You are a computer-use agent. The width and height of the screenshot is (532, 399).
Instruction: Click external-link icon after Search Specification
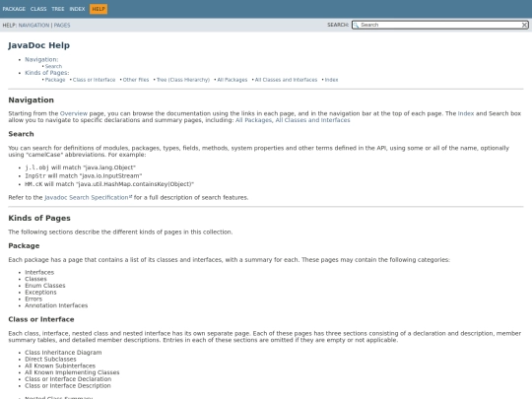(x=131, y=196)
